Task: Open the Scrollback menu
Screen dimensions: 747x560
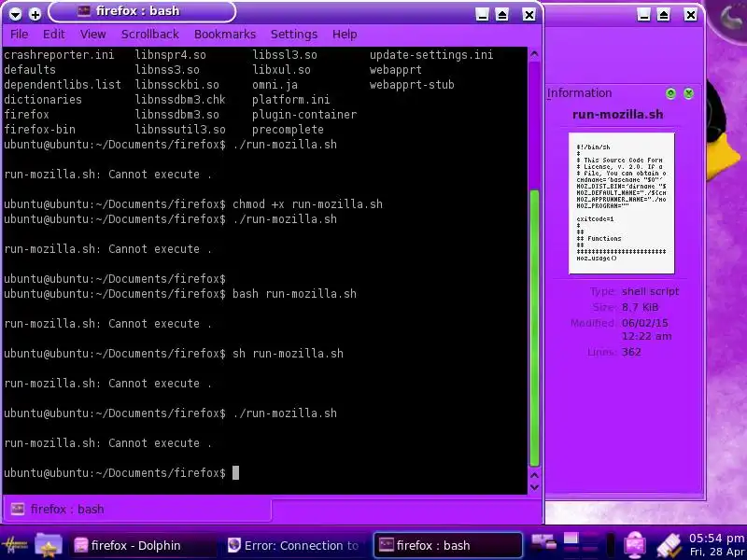Action: tap(150, 35)
